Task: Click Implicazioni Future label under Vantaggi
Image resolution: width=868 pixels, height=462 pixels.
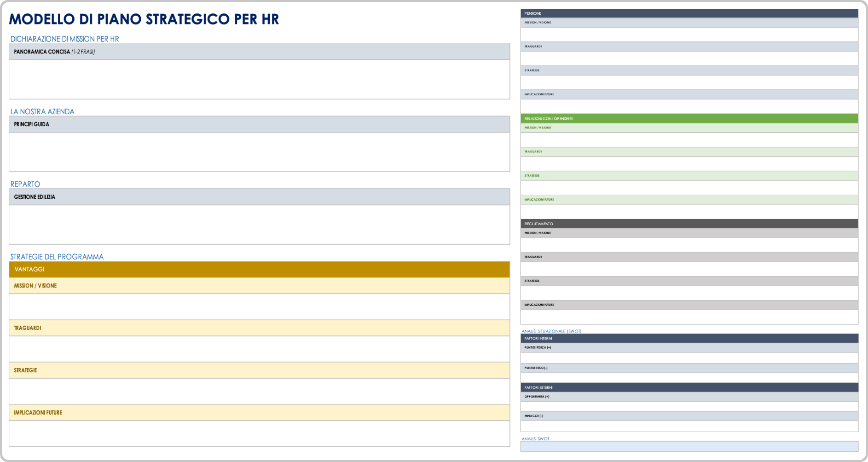Action: pos(38,413)
